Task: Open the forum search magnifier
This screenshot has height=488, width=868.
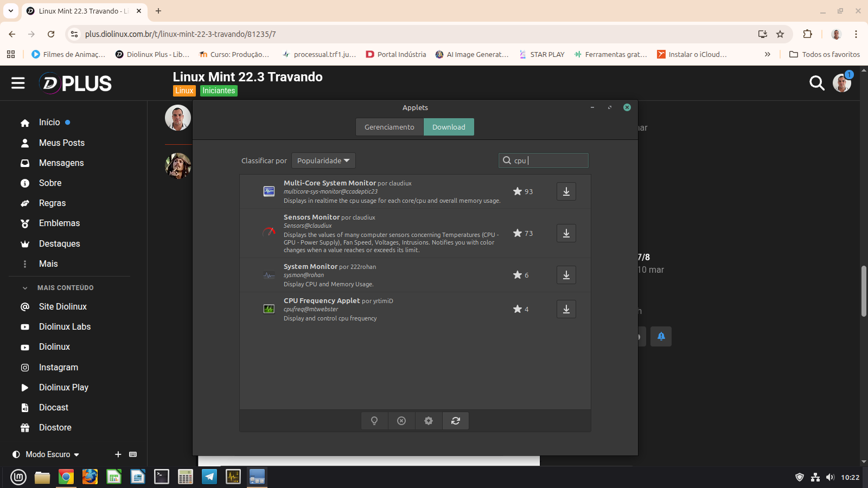Action: [x=816, y=83]
